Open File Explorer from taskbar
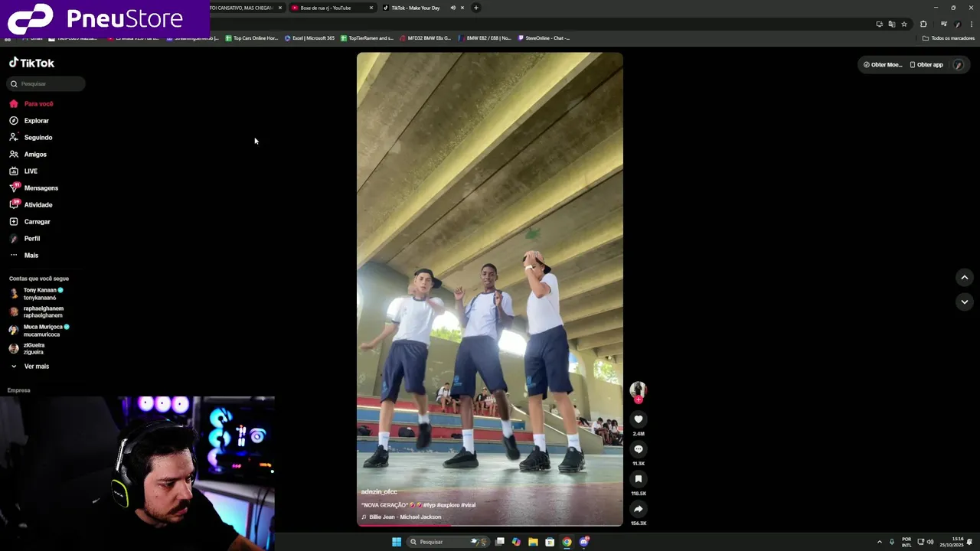This screenshot has height=551, width=980. click(533, 542)
